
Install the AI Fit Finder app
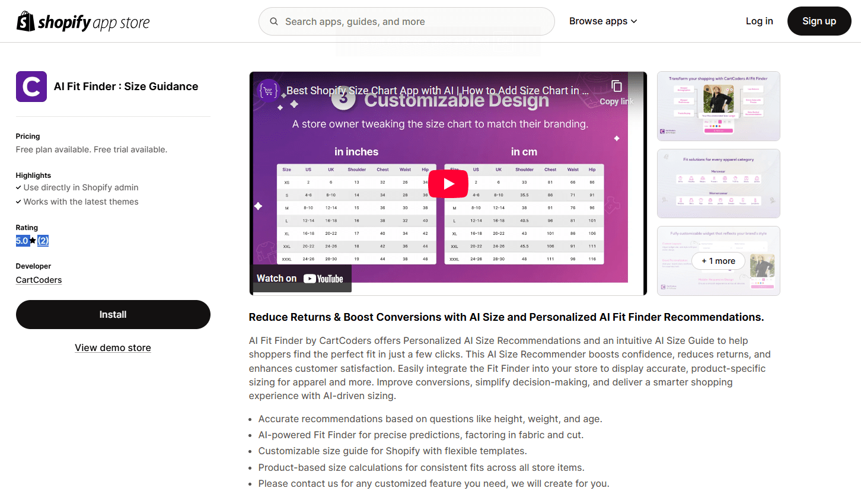pos(113,314)
